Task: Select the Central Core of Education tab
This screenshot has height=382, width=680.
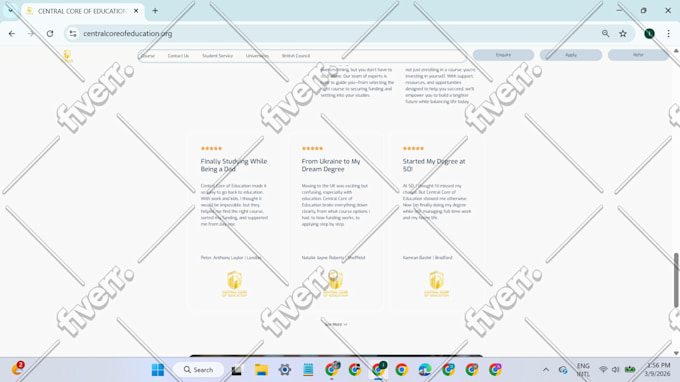Action: tap(82, 11)
